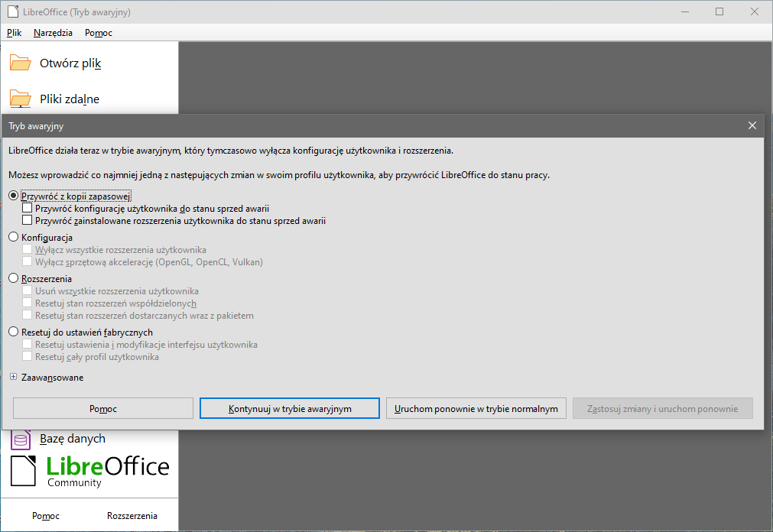Click the LibreOffice Community logo
The height and width of the screenshot is (532, 773).
tap(89, 472)
